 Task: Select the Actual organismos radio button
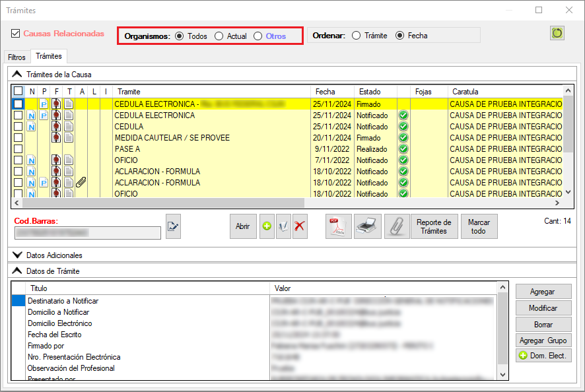(219, 36)
